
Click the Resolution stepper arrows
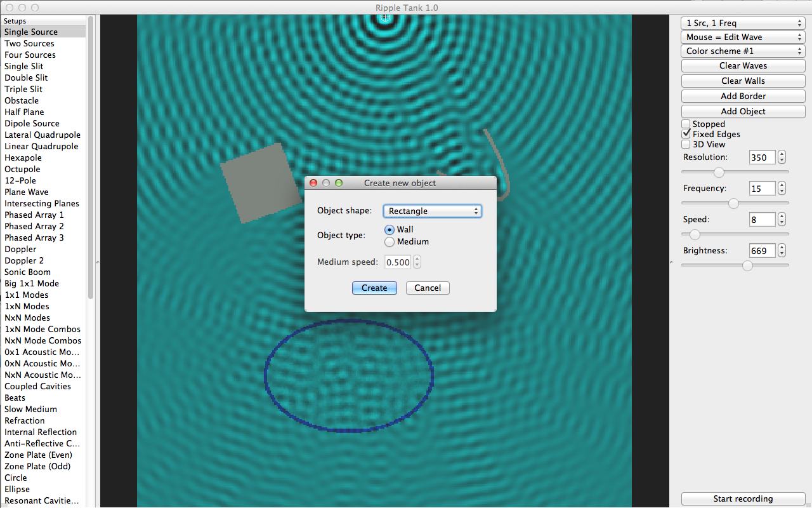(x=782, y=157)
